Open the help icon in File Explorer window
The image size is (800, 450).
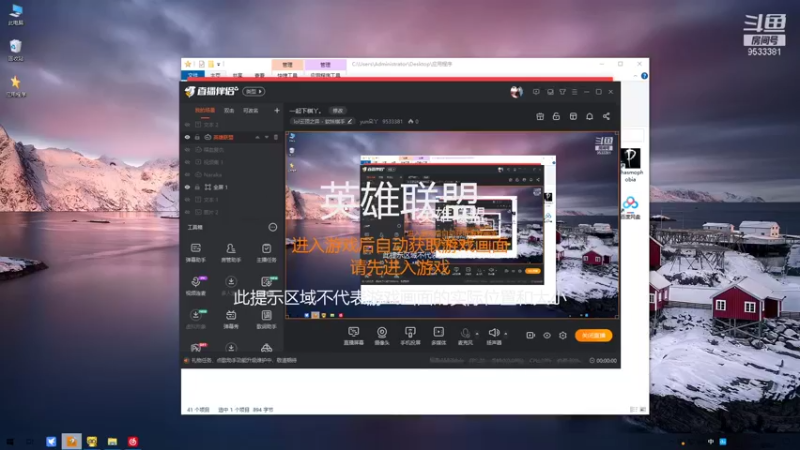click(x=644, y=76)
